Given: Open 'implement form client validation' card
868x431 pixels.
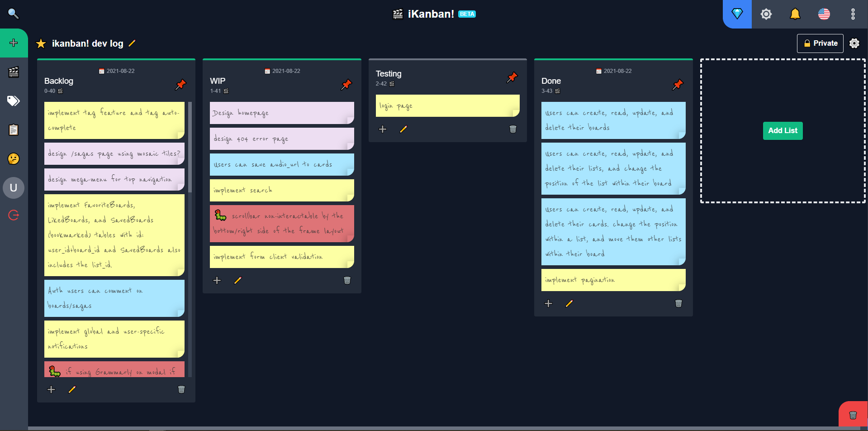Looking at the screenshot, I should point(282,257).
